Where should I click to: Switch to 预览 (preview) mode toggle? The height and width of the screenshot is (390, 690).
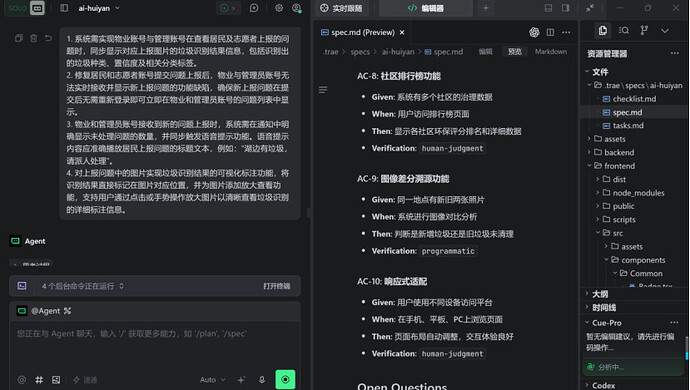pos(514,52)
